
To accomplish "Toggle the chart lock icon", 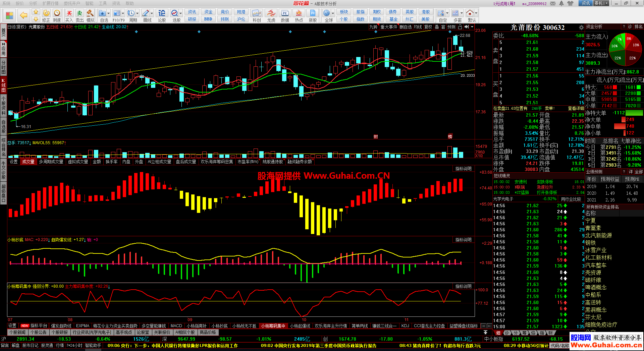I will (x=460, y=27).
